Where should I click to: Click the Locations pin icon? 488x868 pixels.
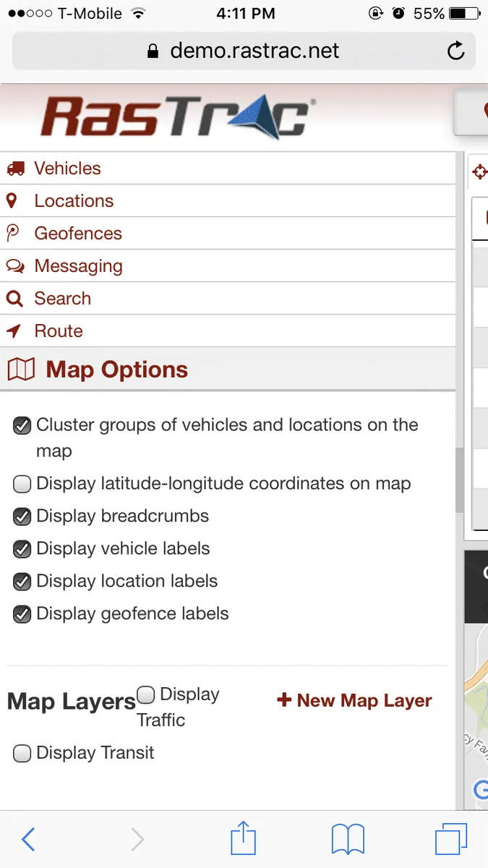pos(12,201)
